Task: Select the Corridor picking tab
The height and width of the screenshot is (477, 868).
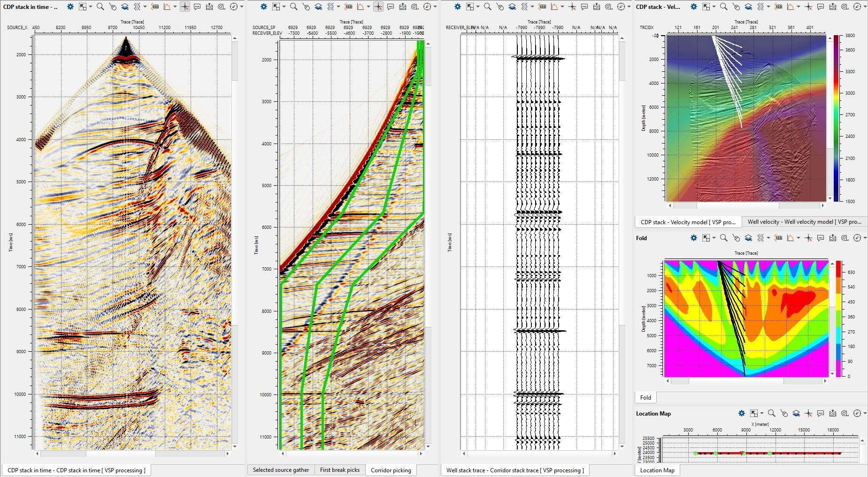Action: tap(391, 470)
